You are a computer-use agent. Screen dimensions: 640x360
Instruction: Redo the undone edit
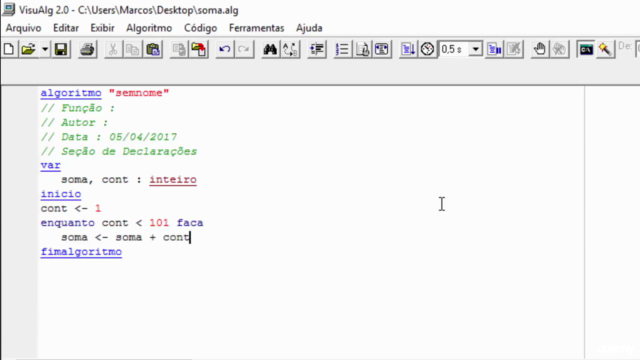click(244, 49)
